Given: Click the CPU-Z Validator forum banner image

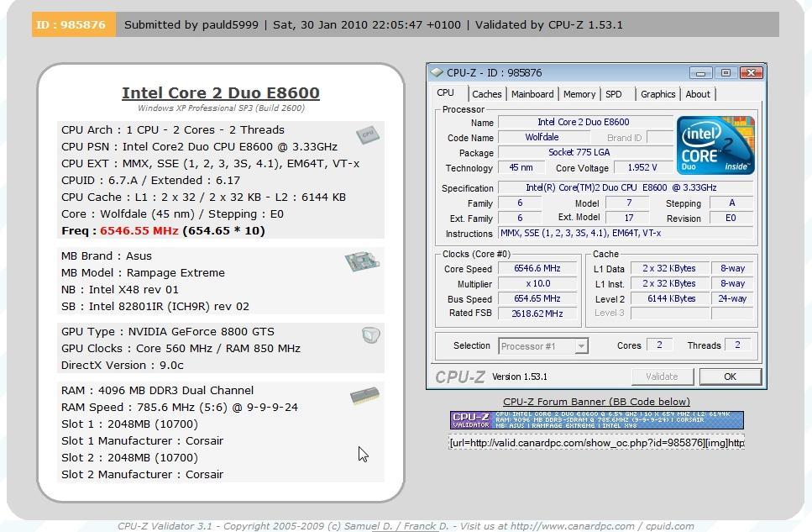Looking at the screenshot, I should click(596, 420).
